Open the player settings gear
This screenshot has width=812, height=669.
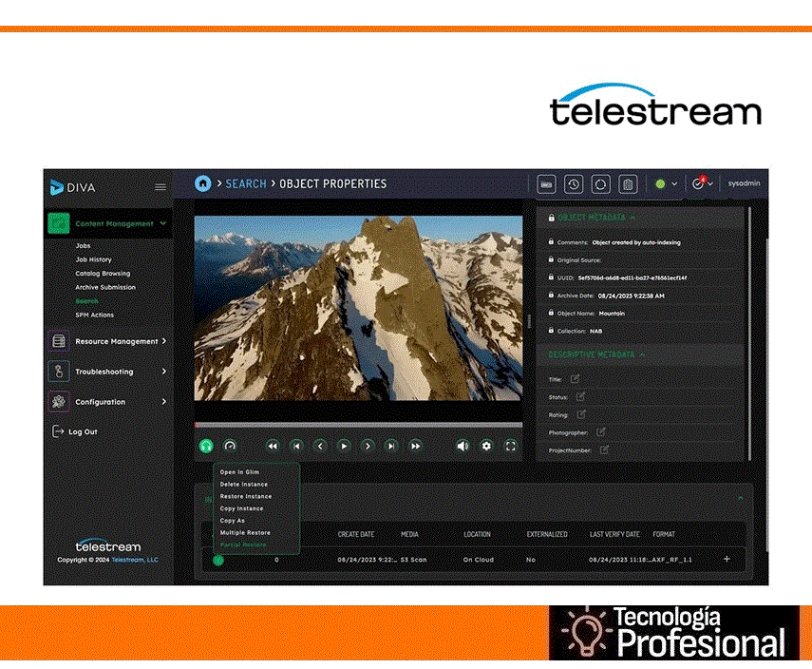(x=486, y=446)
